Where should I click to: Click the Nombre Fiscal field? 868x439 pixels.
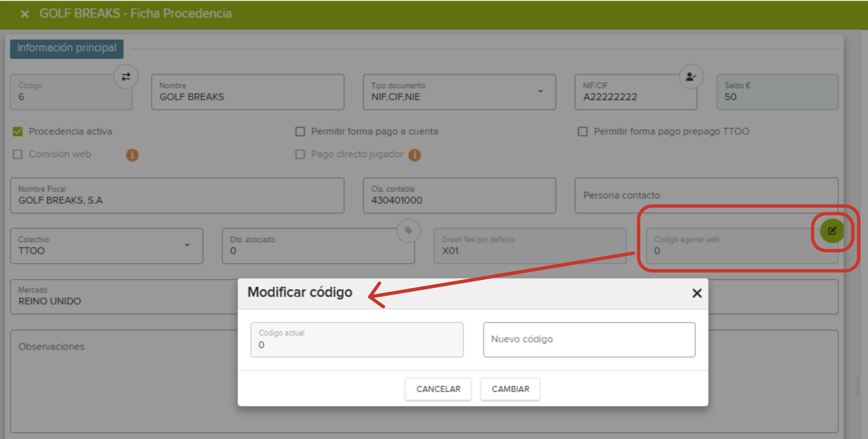[177, 196]
